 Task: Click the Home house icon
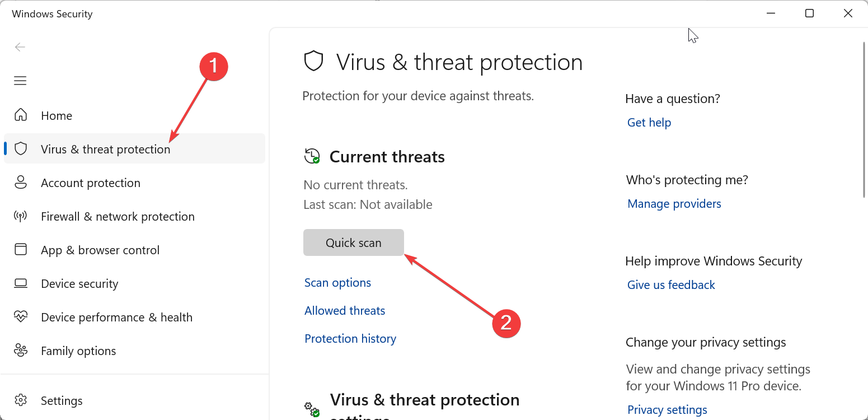coord(21,115)
